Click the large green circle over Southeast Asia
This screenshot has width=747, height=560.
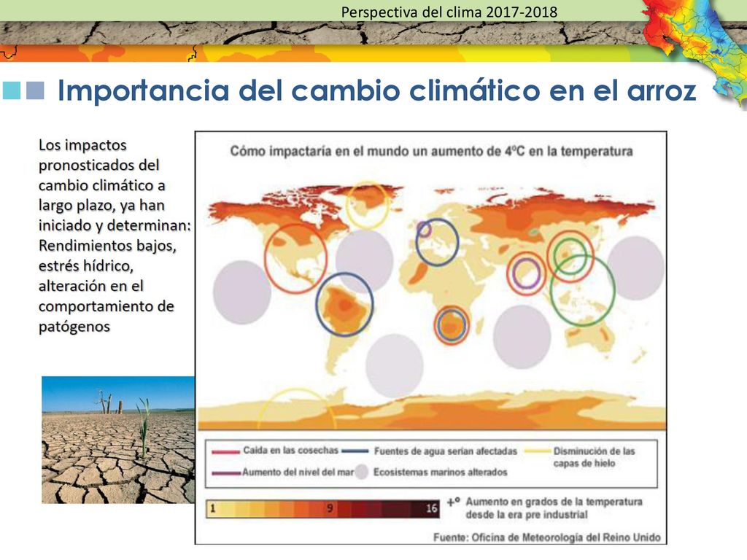pyautogui.click(x=583, y=290)
